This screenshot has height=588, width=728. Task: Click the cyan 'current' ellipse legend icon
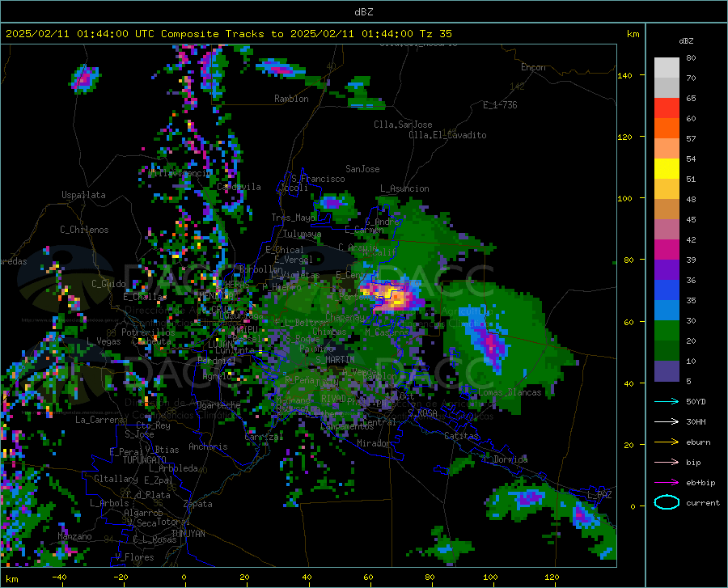667,502
